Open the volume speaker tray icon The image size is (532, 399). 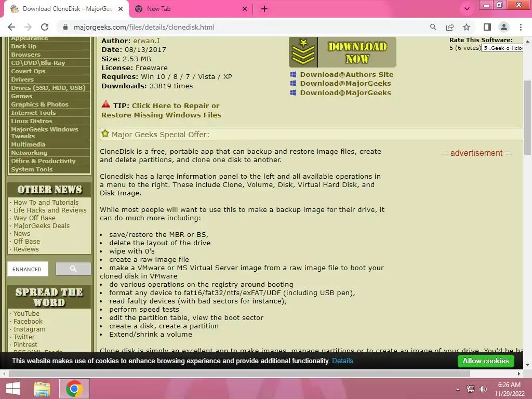click(483, 389)
